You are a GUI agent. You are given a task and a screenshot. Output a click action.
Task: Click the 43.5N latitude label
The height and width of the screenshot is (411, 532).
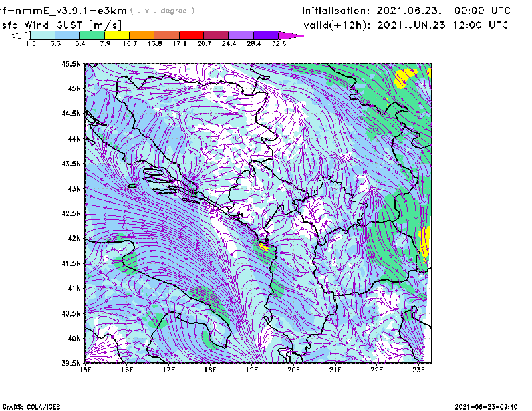[71, 164]
